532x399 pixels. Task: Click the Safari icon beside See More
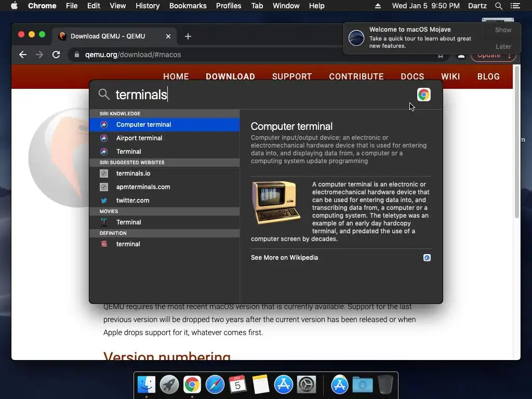(x=427, y=258)
